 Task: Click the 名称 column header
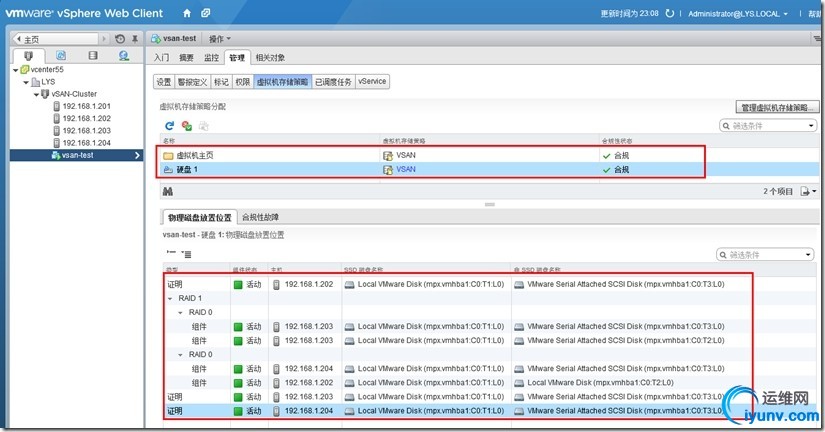[169, 141]
